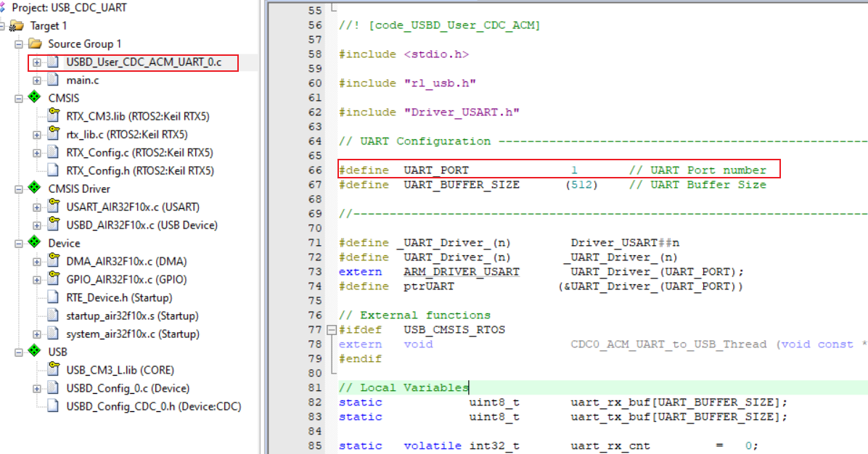The image size is (868, 454).
Task: Click USBD_Config_0.c file icon
Action: 53,388
